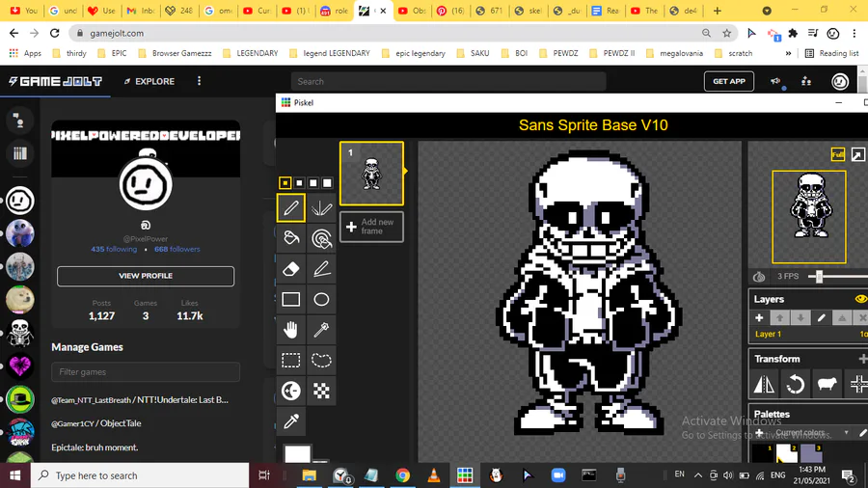
Task: Add a new palette with plus
Action: [759, 432]
